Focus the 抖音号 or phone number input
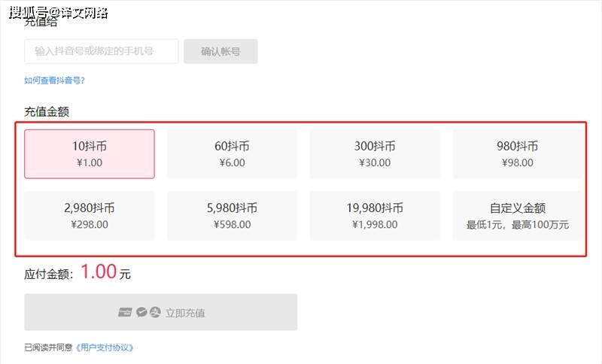The image size is (602, 364). tap(101, 51)
